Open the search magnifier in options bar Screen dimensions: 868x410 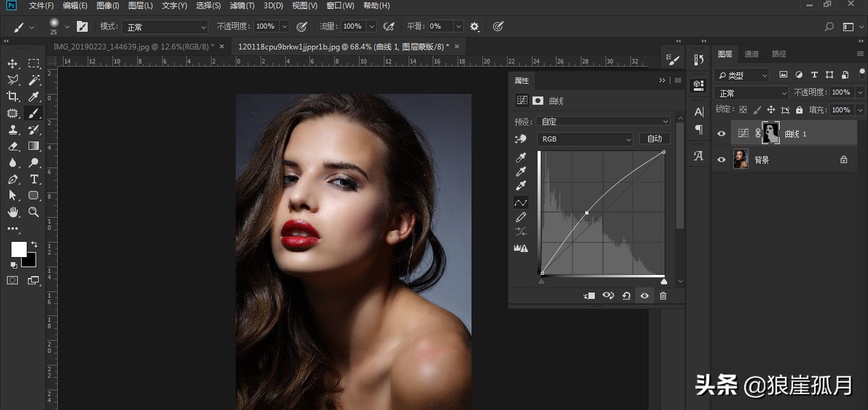click(x=829, y=27)
